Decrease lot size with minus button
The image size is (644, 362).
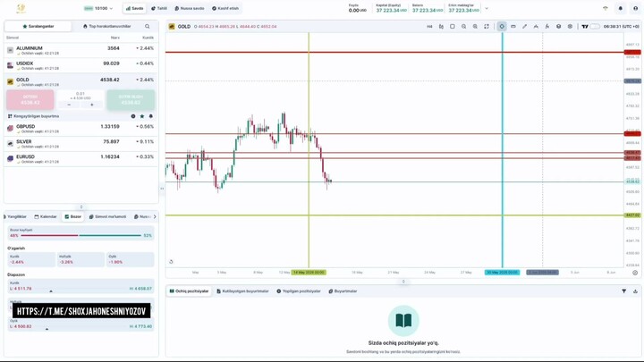69,105
